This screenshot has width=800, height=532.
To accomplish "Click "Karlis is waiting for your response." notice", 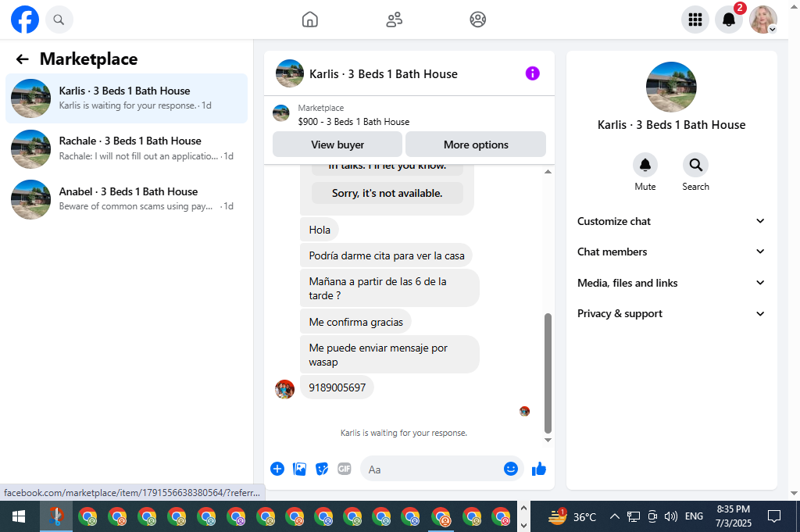I will [404, 433].
